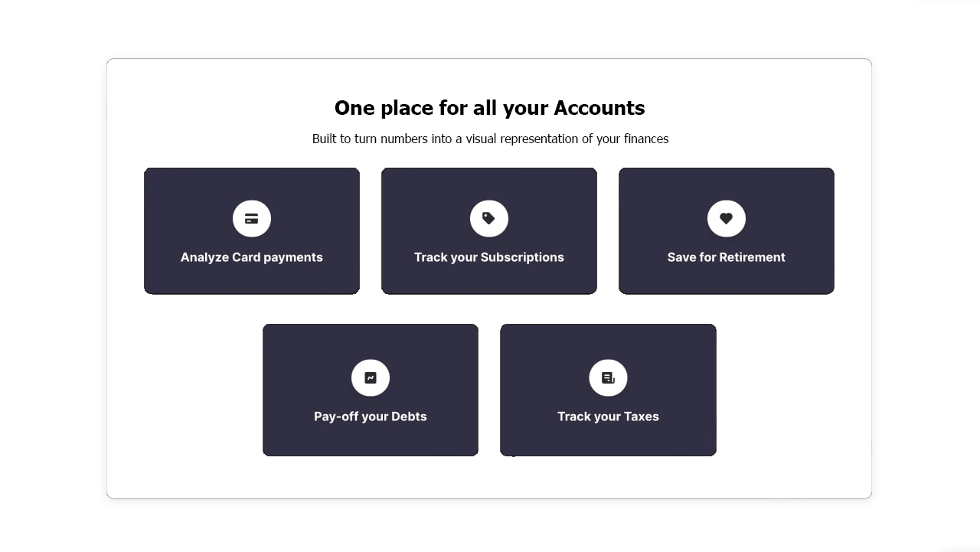
Task: Click the "Built to turn numbers" subtitle
Action: coord(490,139)
